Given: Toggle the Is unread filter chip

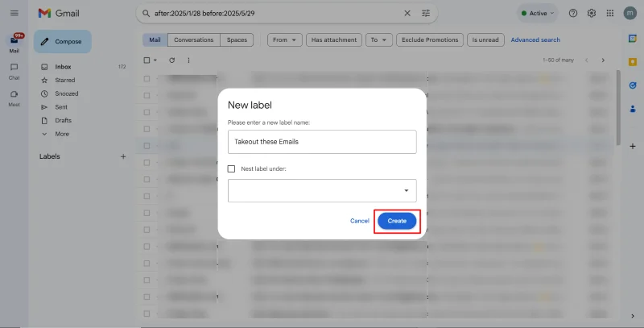Looking at the screenshot, I should [x=485, y=39].
